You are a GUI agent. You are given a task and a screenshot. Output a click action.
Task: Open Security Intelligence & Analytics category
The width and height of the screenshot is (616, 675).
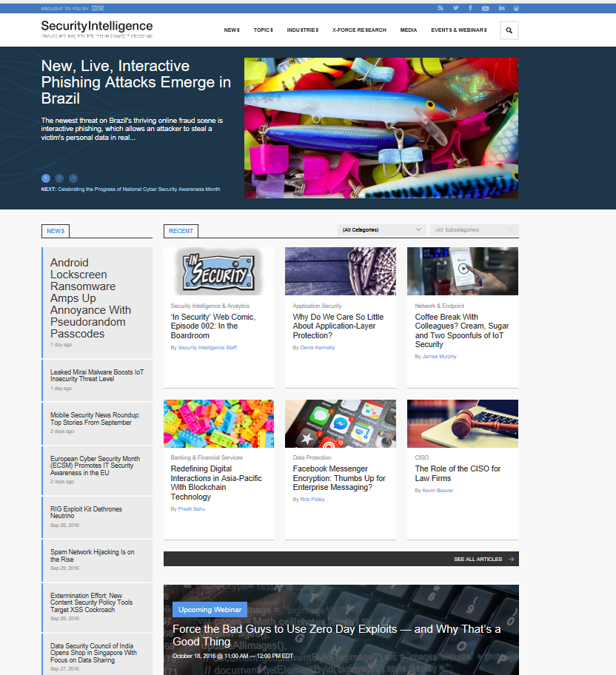[210, 306]
